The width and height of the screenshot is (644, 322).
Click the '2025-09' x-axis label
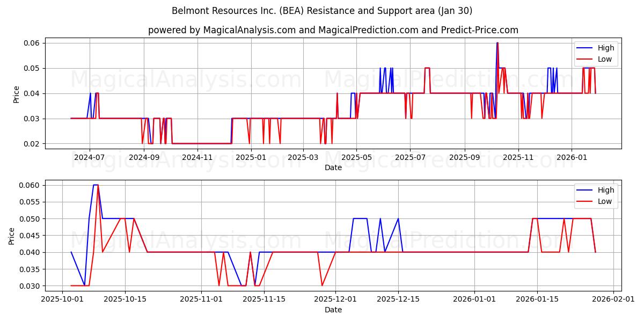[x=465, y=158]
